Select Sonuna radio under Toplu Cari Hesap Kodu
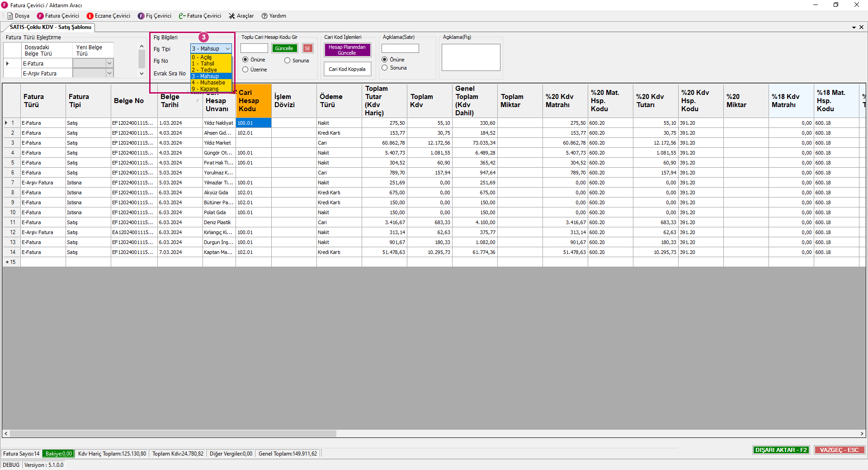Image resolution: width=868 pixels, height=470 pixels. coord(287,61)
